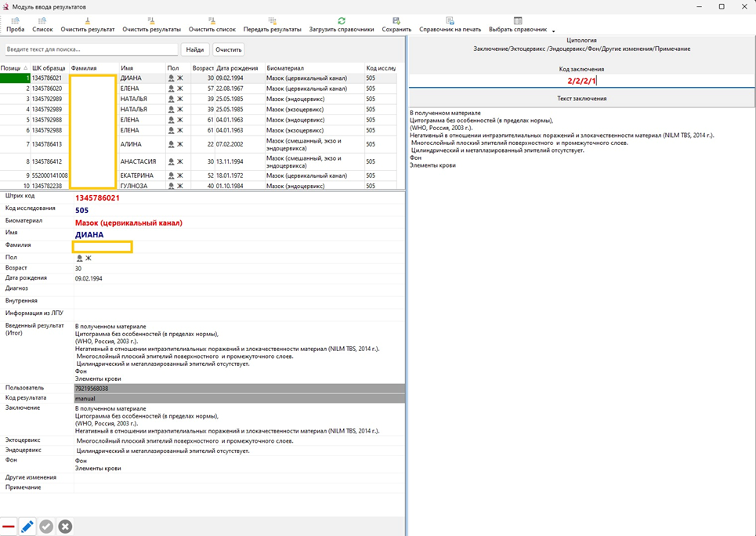Viewport: 756px width, 536px height.
Task: Click Биоматериал value Мазок (цервикальный канал)
Action: point(128,223)
